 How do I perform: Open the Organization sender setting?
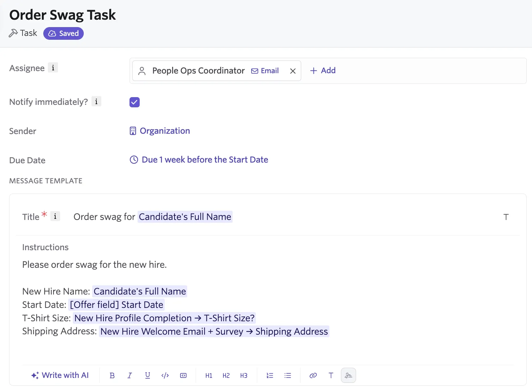160,131
